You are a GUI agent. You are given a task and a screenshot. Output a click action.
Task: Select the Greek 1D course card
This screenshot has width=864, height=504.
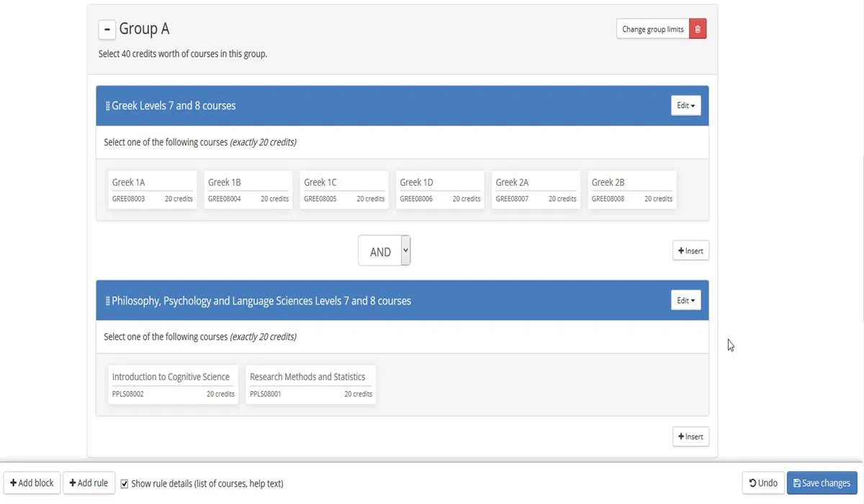(x=439, y=189)
